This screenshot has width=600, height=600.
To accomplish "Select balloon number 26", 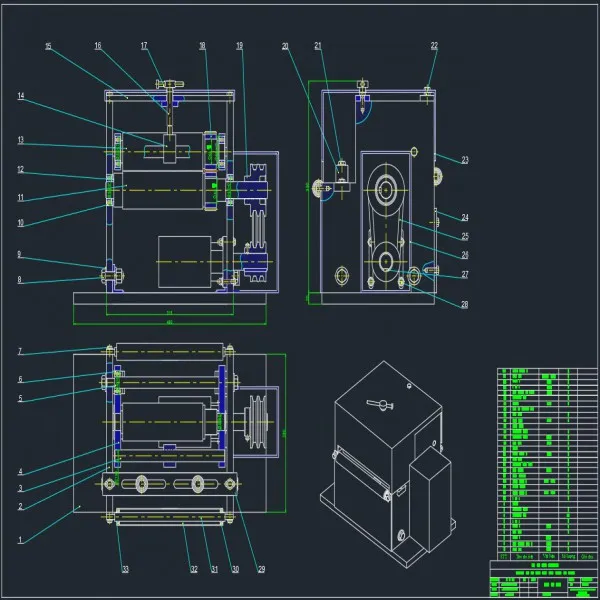I will pos(465,255).
